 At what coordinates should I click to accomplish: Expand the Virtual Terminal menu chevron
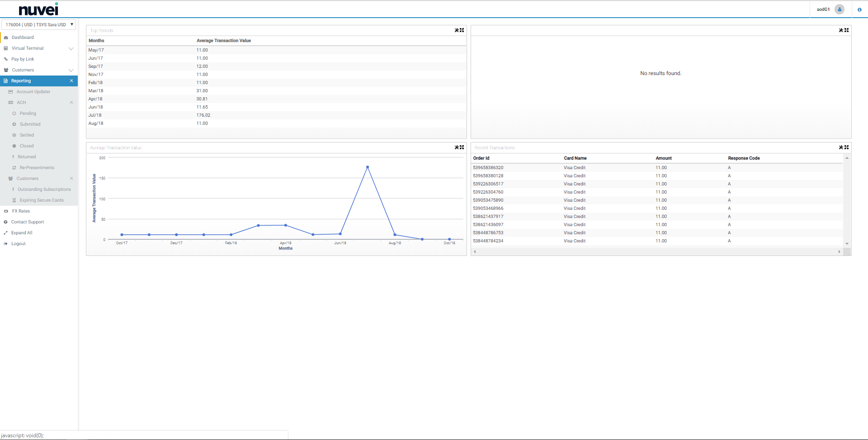(x=71, y=48)
